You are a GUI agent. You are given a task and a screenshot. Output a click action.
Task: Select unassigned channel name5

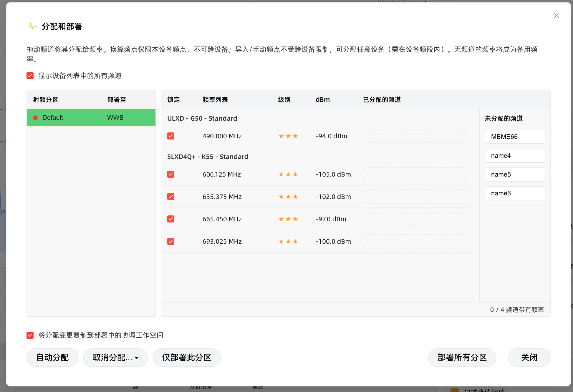click(x=515, y=175)
